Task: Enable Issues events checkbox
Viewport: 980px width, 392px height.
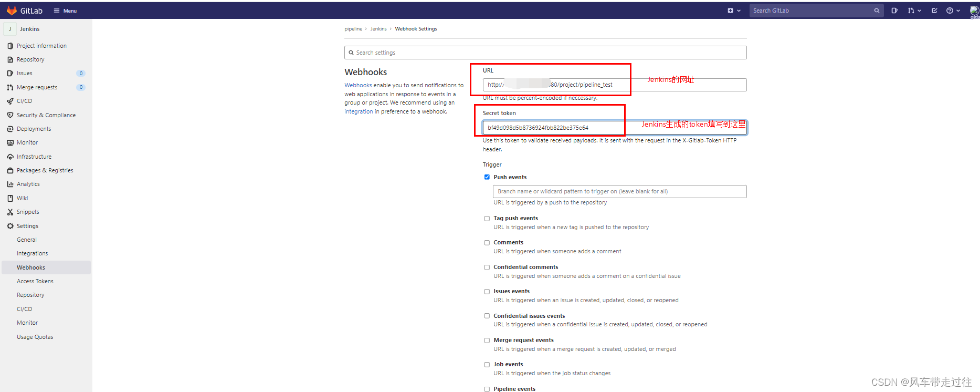Action: (x=487, y=292)
